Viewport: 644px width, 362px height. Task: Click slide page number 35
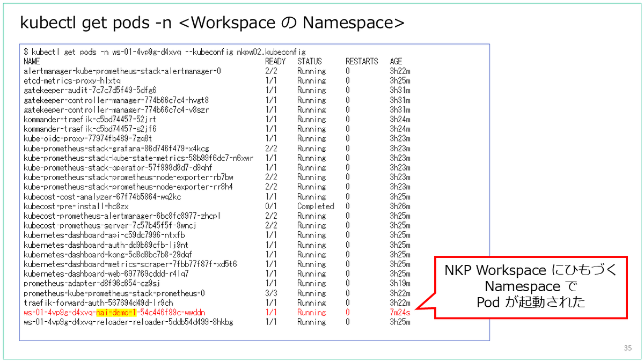[627, 347]
